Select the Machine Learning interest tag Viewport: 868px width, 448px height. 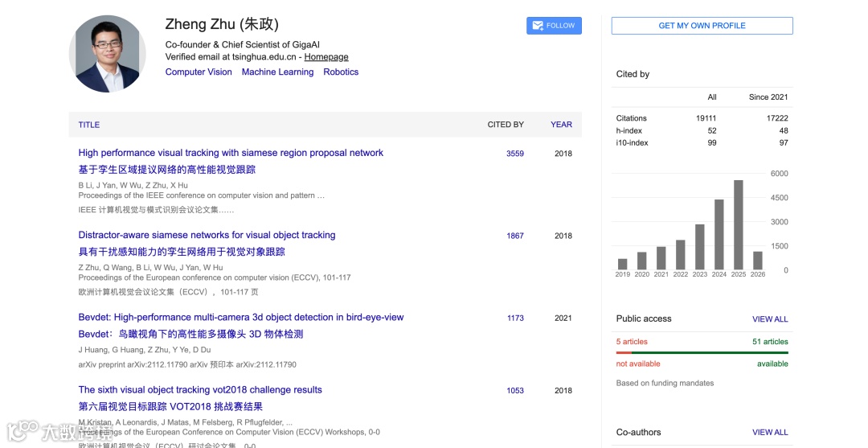click(x=277, y=72)
